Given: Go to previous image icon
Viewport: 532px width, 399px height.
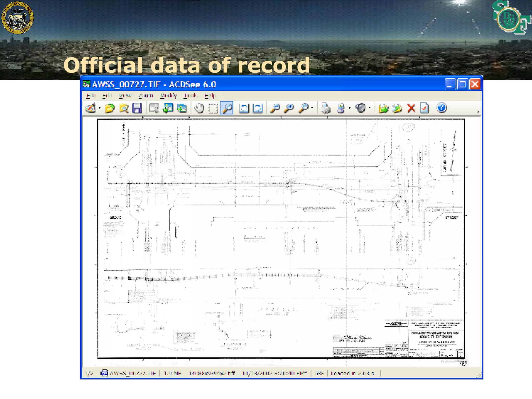Looking at the screenshot, I should pyautogui.click(x=168, y=108).
